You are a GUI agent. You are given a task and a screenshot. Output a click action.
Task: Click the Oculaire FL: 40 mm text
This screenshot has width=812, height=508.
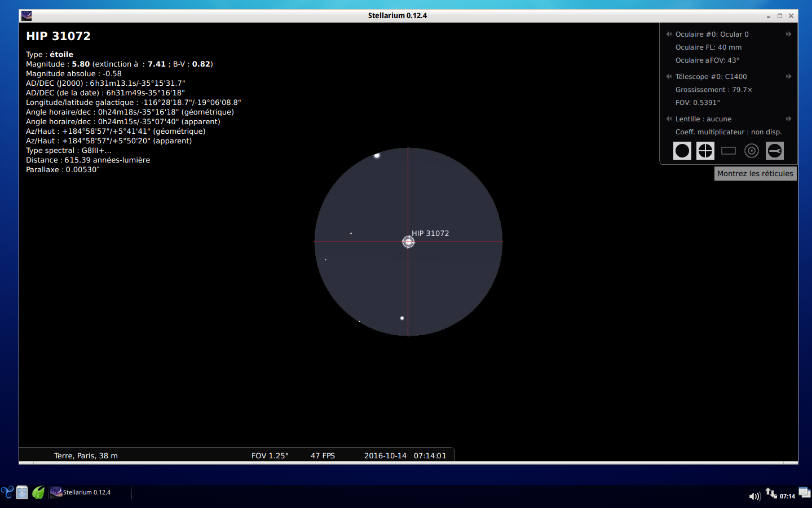[708, 47]
